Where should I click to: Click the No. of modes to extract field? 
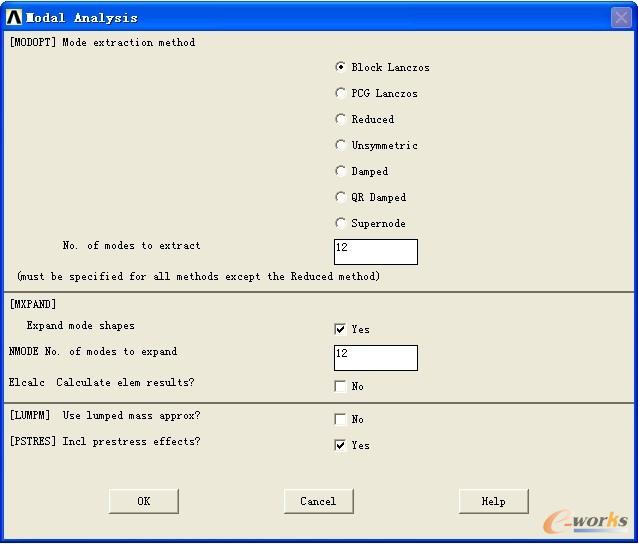click(375, 252)
